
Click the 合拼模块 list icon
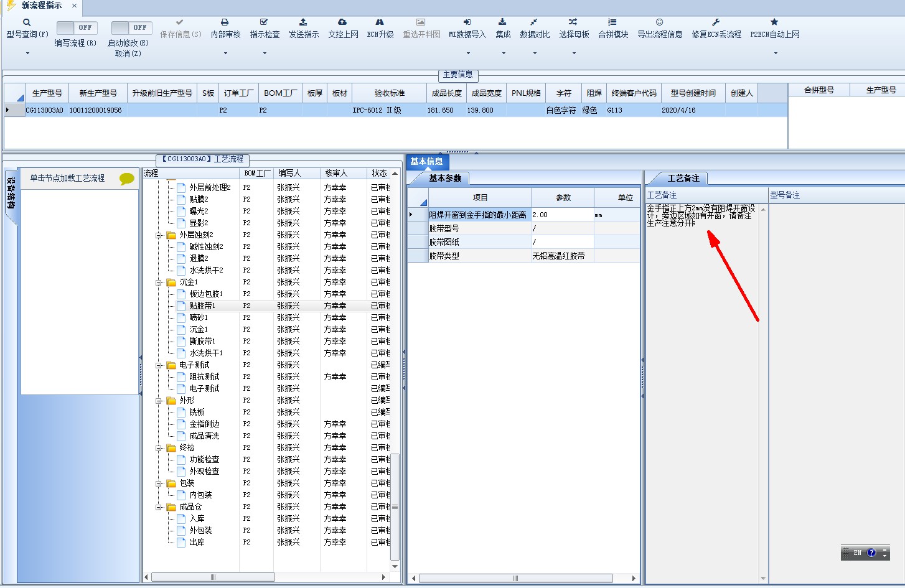pyautogui.click(x=612, y=22)
